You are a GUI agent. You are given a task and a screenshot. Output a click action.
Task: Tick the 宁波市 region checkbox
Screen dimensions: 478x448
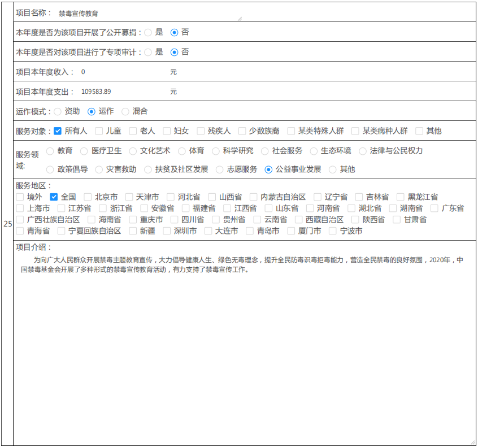tap(333, 231)
